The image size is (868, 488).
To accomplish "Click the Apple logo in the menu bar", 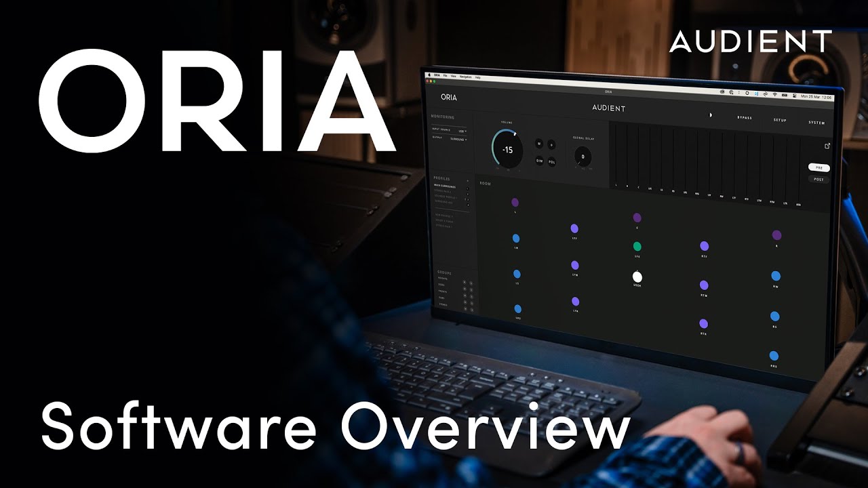I will [429, 75].
